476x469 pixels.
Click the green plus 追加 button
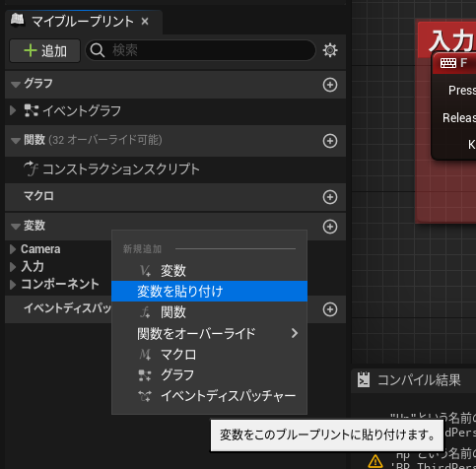click(44, 51)
